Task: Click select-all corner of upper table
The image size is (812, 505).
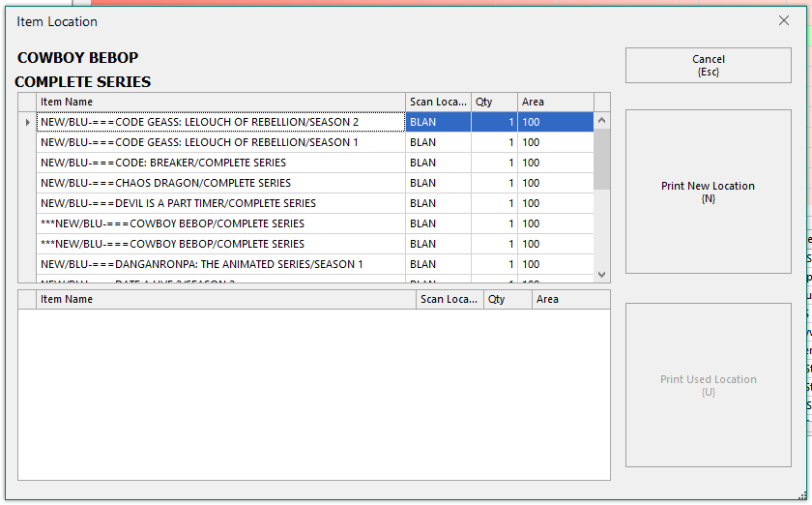Action: [27, 103]
